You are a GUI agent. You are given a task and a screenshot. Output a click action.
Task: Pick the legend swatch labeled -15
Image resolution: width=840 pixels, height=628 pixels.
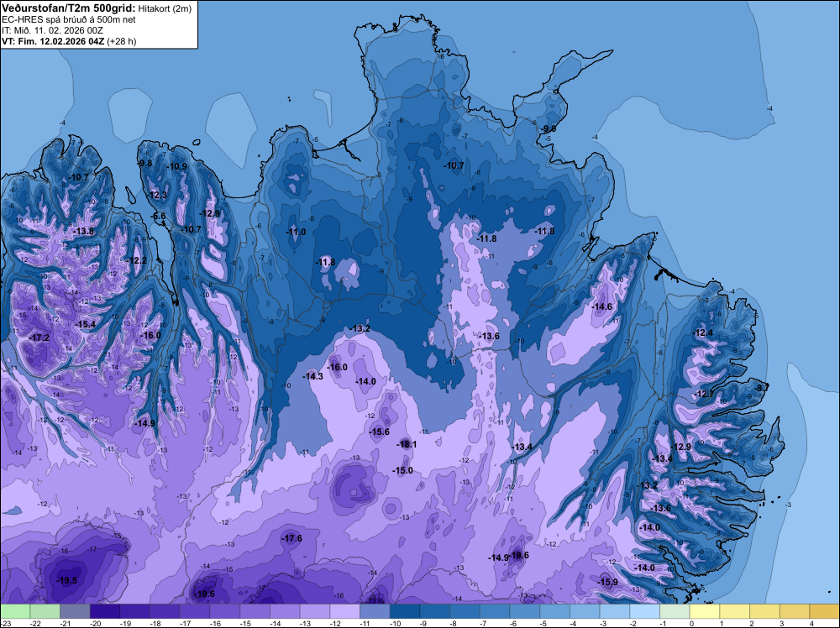click(x=255, y=611)
